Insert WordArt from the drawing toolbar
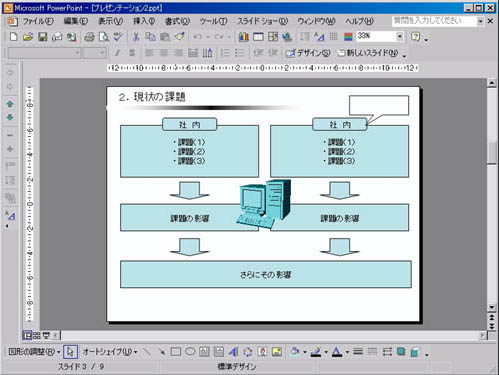 coord(233,351)
